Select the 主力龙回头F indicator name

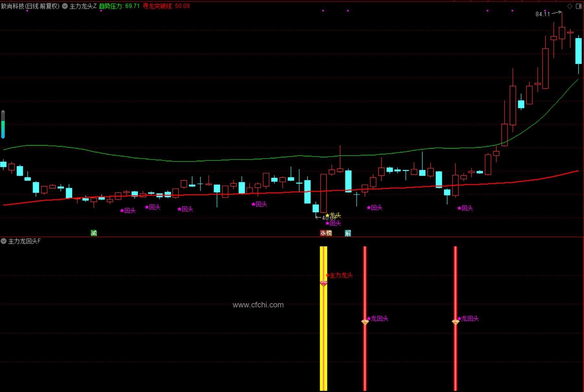click(x=24, y=241)
